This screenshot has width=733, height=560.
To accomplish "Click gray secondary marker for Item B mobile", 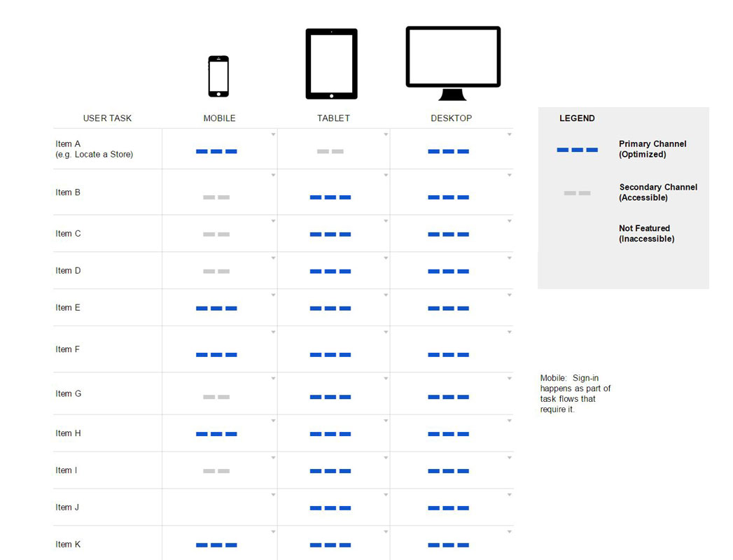I will (216, 197).
